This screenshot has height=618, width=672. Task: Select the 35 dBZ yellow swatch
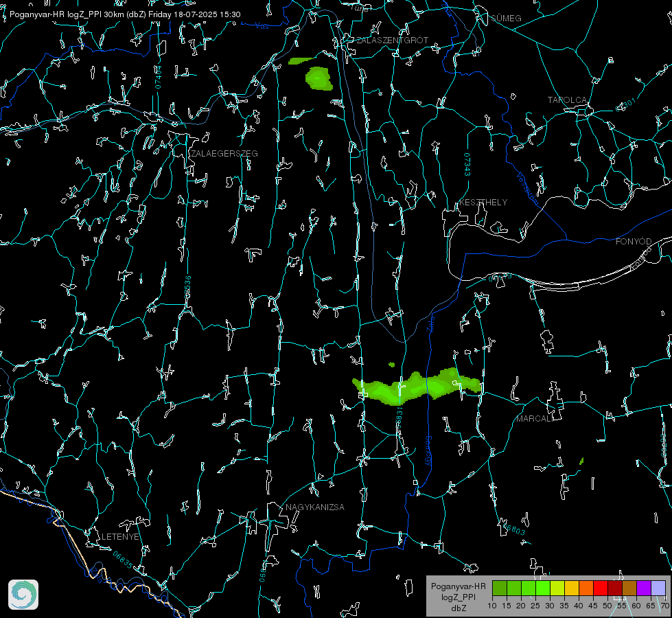tap(572, 588)
